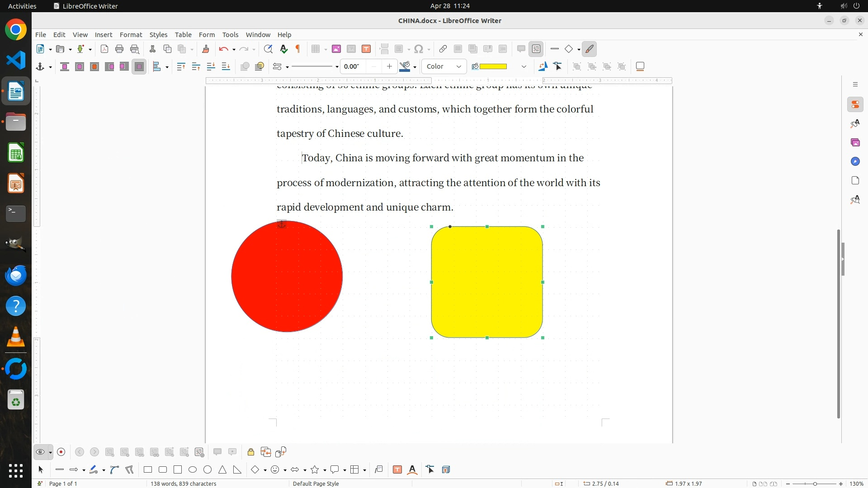Open the Fontwork text tool
The width and height of the screenshot is (868, 488).
(412, 469)
